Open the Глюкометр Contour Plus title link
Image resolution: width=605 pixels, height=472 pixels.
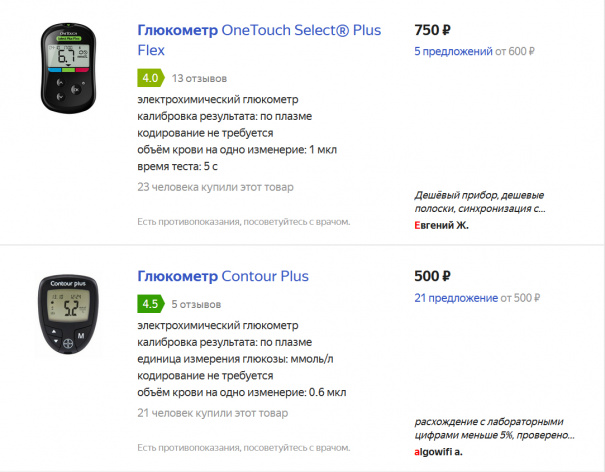[x=223, y=276]
